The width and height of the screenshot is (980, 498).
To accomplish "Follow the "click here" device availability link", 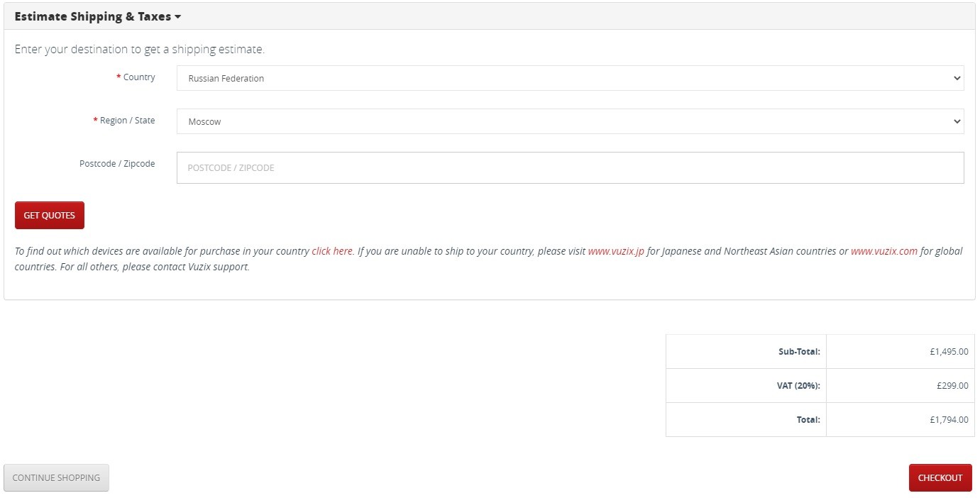I will point(331,251).
